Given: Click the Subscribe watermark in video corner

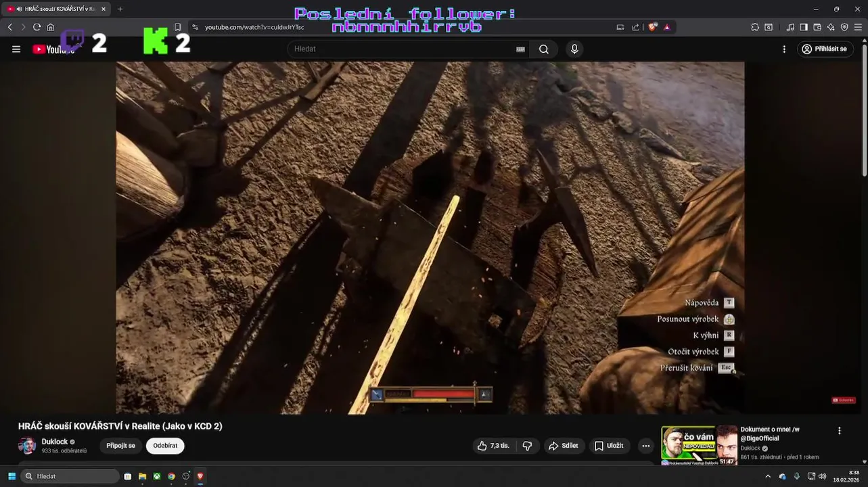Looking at the screenshot, I should [x=844, y=400].
